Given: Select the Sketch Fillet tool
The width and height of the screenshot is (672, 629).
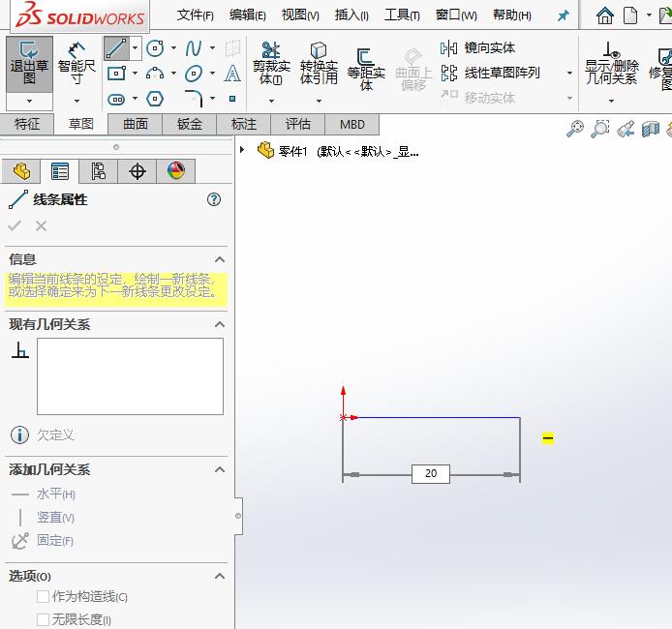Looking at the screenshot, I should (x=194, y=99).
